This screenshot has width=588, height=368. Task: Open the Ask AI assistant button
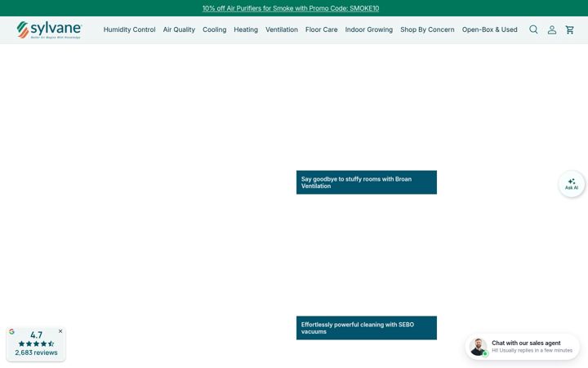(572, 184)
